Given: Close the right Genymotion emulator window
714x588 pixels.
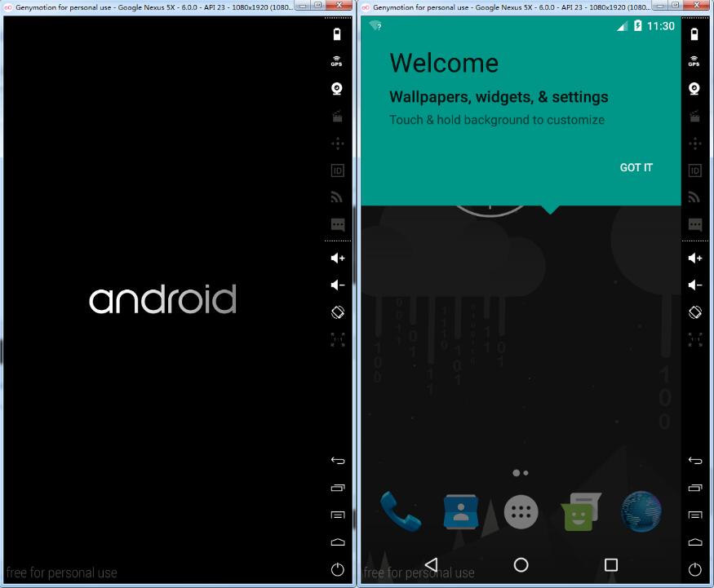Looking at the screenshot, I should point(697,6).
